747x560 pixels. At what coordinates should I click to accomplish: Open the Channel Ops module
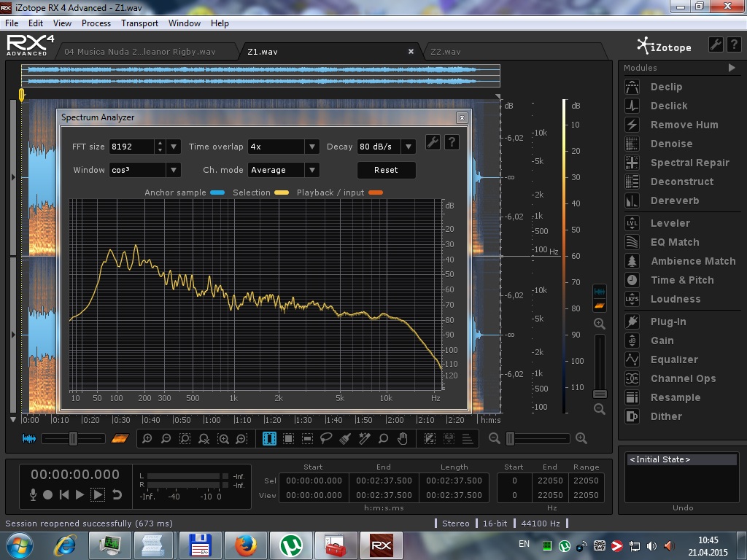click(x=683, y=378)
